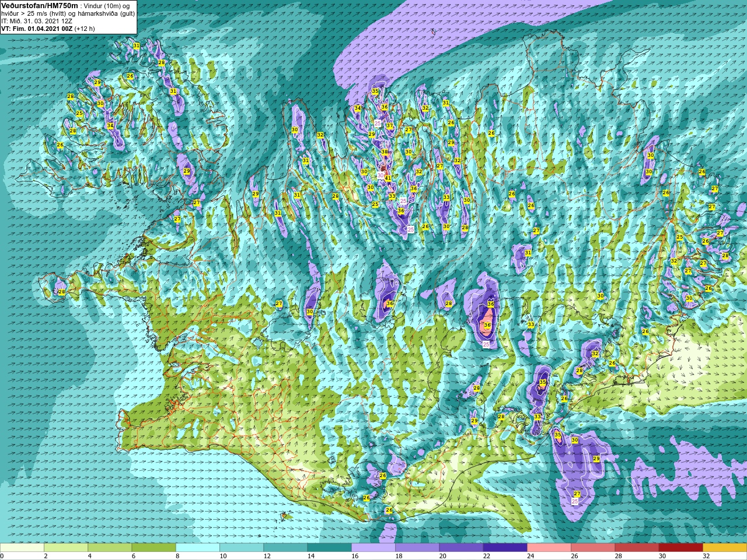Pick the red 28–30 scale swatch

637,547
